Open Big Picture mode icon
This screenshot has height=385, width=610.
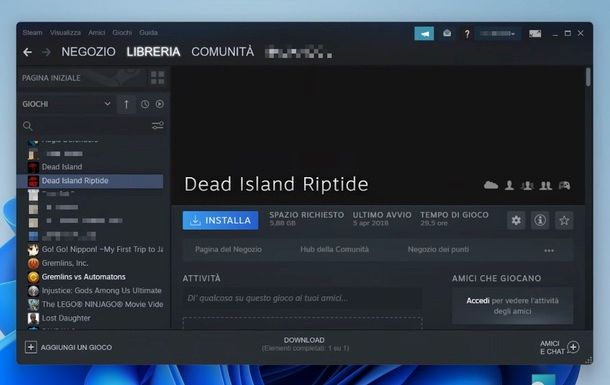click(x=535, y=34)
